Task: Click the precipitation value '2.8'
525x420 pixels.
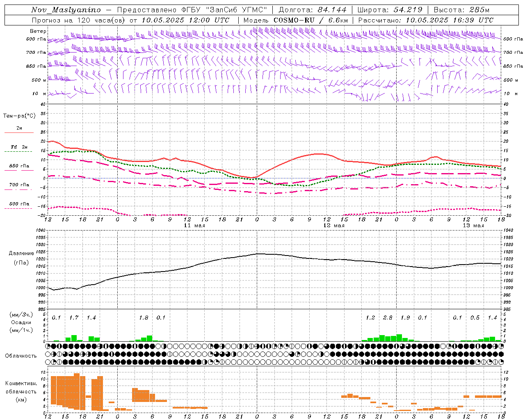Action: click(388, 318)
